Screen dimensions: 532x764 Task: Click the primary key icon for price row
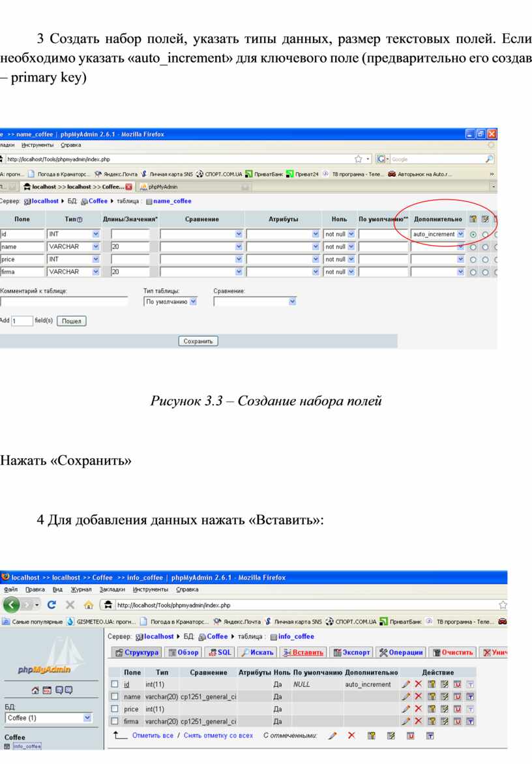coord(432,709)
